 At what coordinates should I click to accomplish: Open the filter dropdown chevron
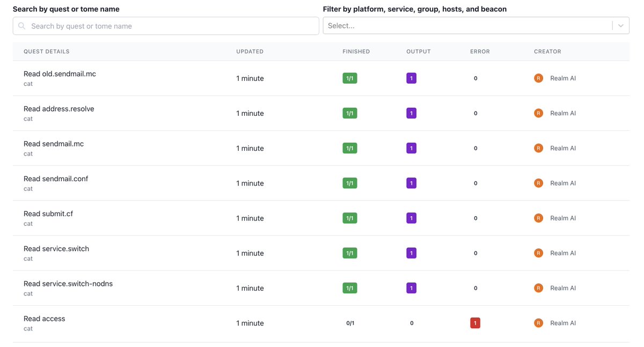(621, 26)
